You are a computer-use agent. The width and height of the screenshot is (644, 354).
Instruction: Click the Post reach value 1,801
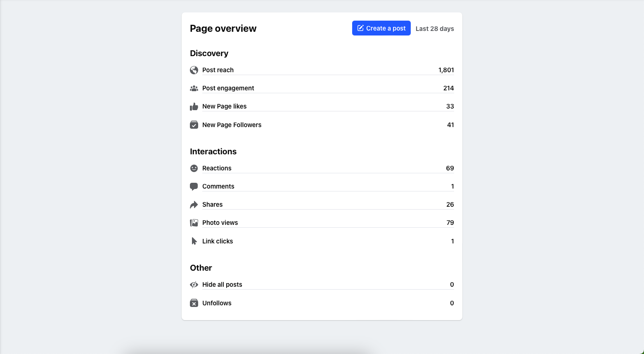(x=446, y=70)
